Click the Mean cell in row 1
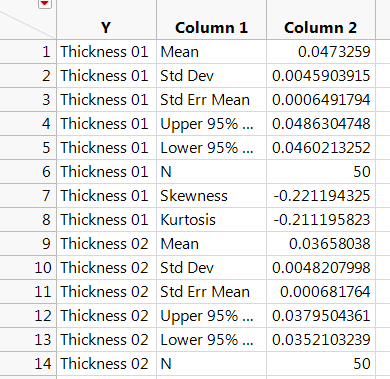This screenshot has width=390, height=379. [211, 52]
